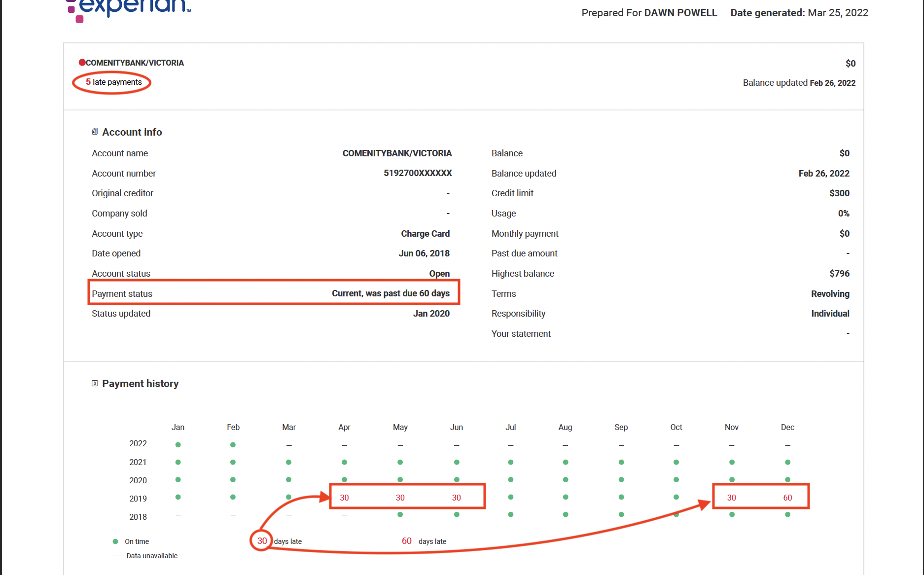Click June 2019 30-days-late entry

point(457,498)
